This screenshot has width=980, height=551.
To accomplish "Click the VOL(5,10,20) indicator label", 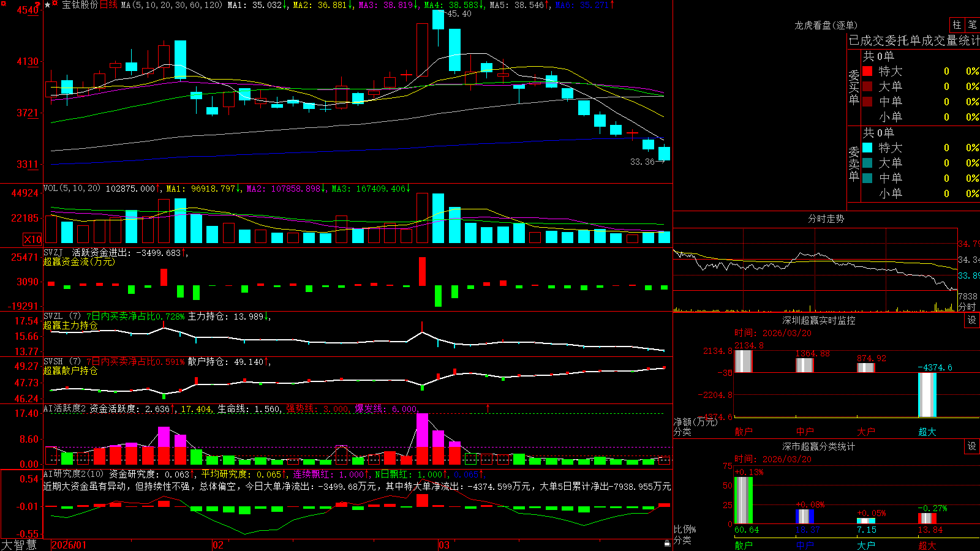I will point(72,189).
